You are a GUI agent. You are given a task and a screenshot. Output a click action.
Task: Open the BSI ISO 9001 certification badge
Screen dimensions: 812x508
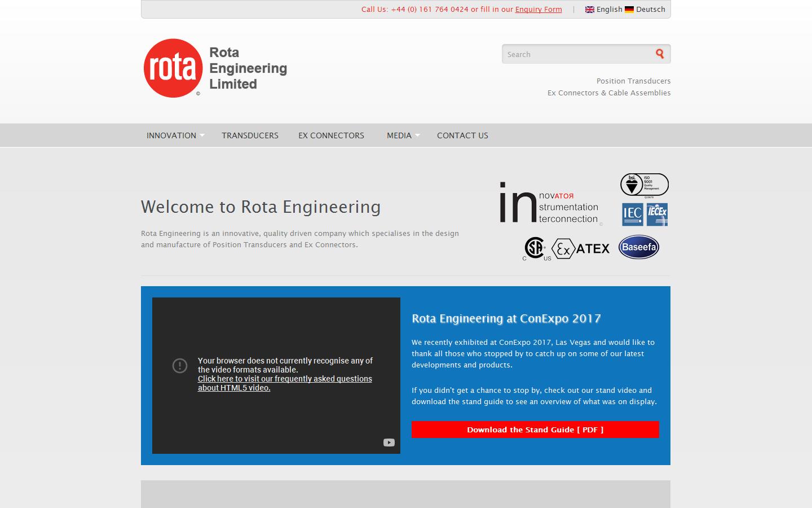pos(645,185)
